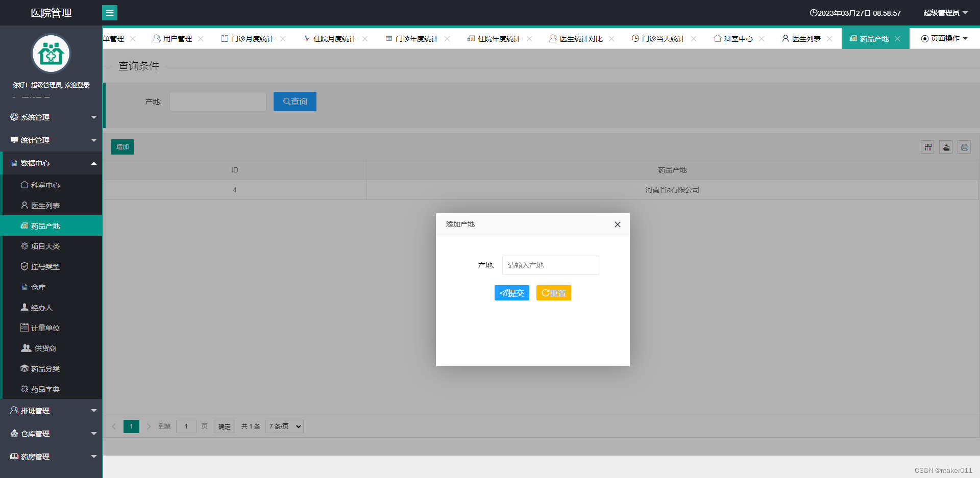Focus the 请输入产地 input in dialog
The width and height of the screenshot is (980, 478).
(551, 265)
